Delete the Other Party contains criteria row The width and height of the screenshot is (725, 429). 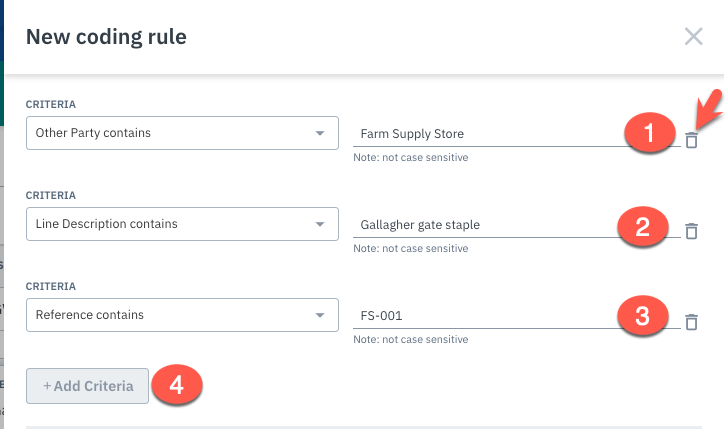691,141
